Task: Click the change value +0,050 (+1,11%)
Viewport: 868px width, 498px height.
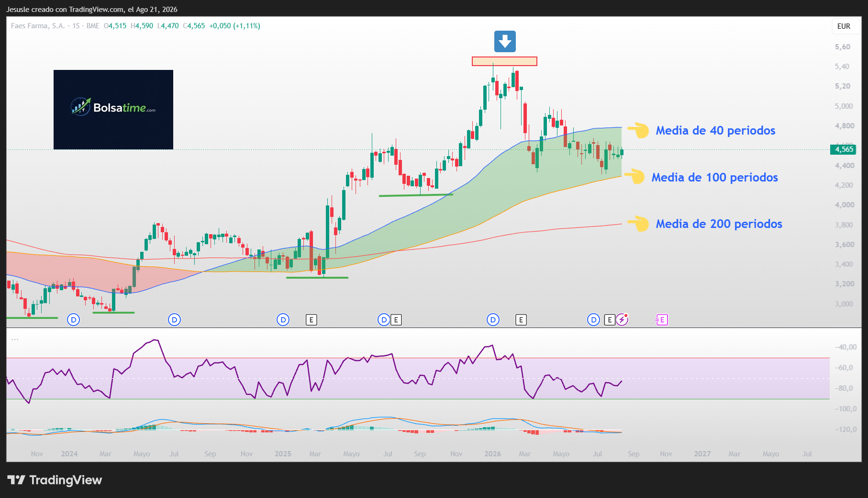Action: (234, 26)
